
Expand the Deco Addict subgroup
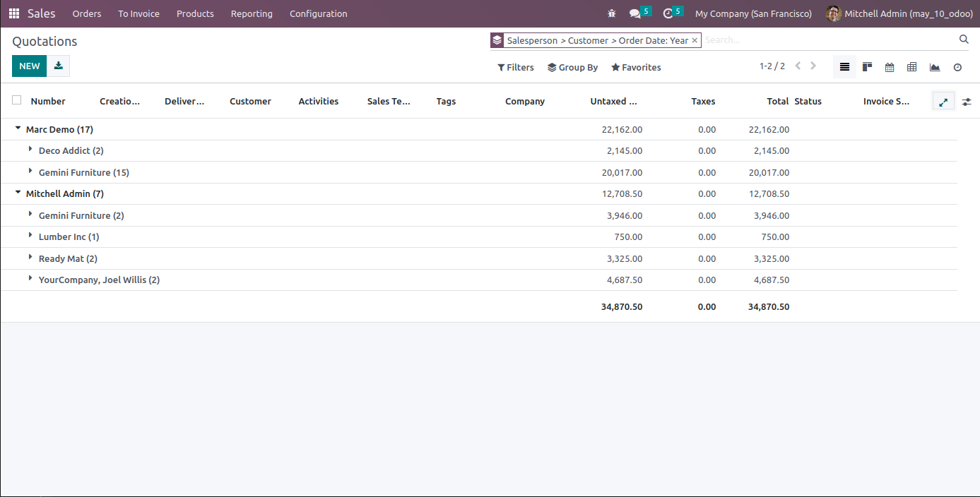point(30,150)
